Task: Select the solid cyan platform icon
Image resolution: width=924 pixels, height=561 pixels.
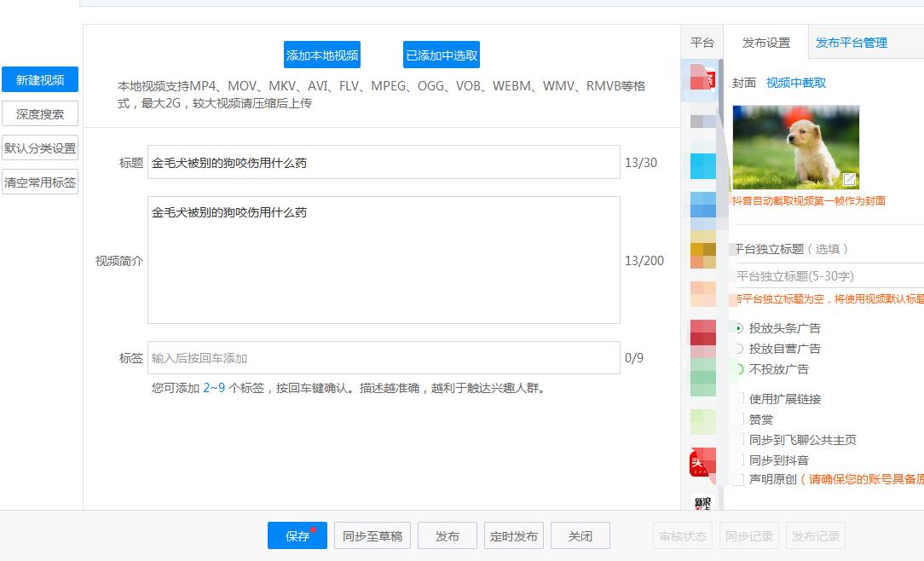Action: coord(702,166)
